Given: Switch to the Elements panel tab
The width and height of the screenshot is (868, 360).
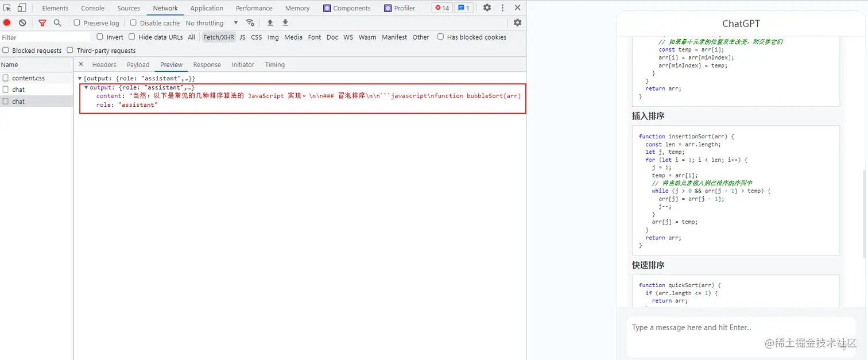Looking at the screenshot, I should (55, 8).
